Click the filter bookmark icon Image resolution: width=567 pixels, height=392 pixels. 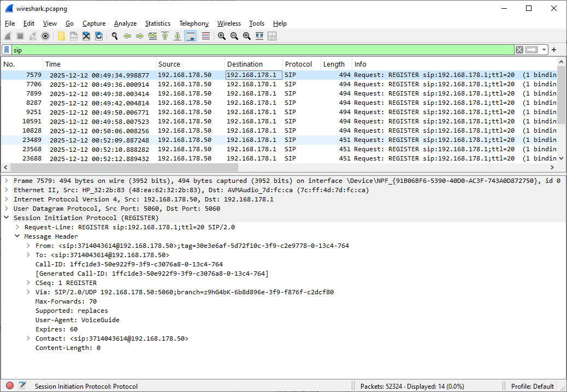[x=7, y=50]
